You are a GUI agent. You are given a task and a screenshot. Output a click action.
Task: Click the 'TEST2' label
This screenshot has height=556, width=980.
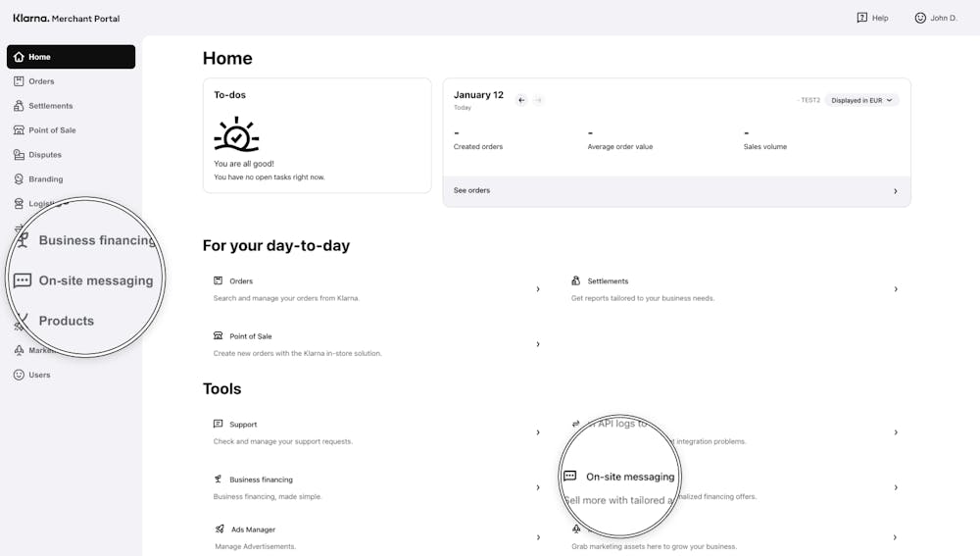point(810,100)
